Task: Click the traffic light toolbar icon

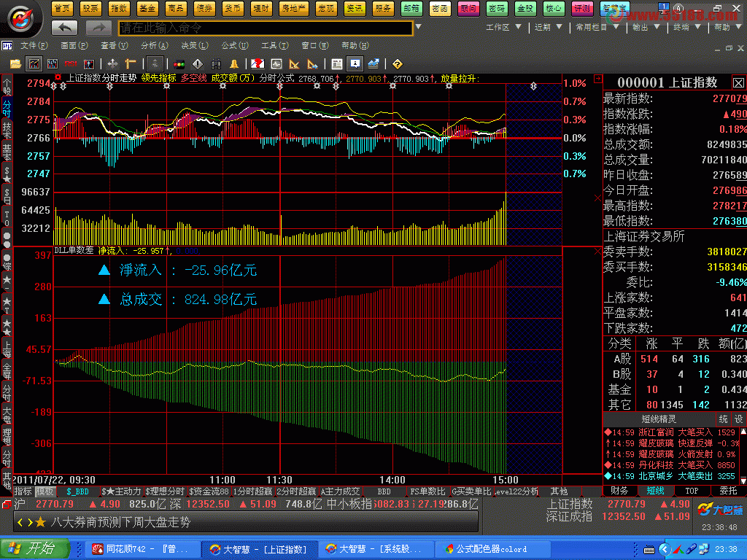Action: pos(179,64)
